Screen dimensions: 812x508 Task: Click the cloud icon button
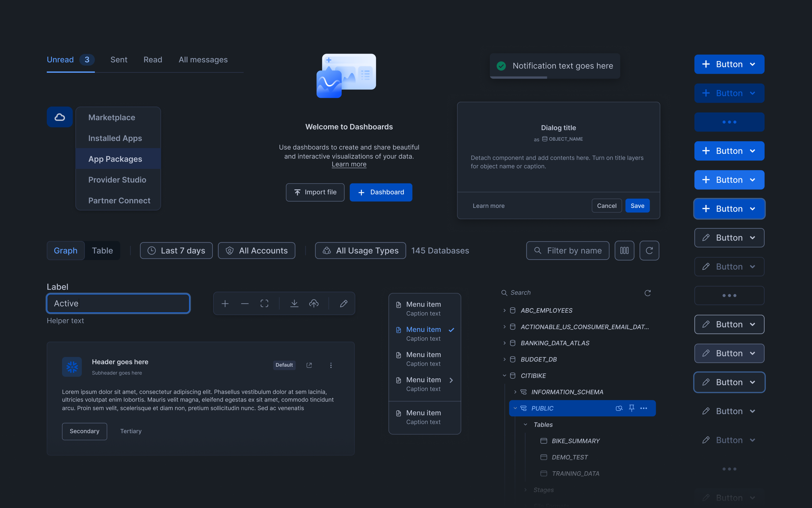click(60, 117)
